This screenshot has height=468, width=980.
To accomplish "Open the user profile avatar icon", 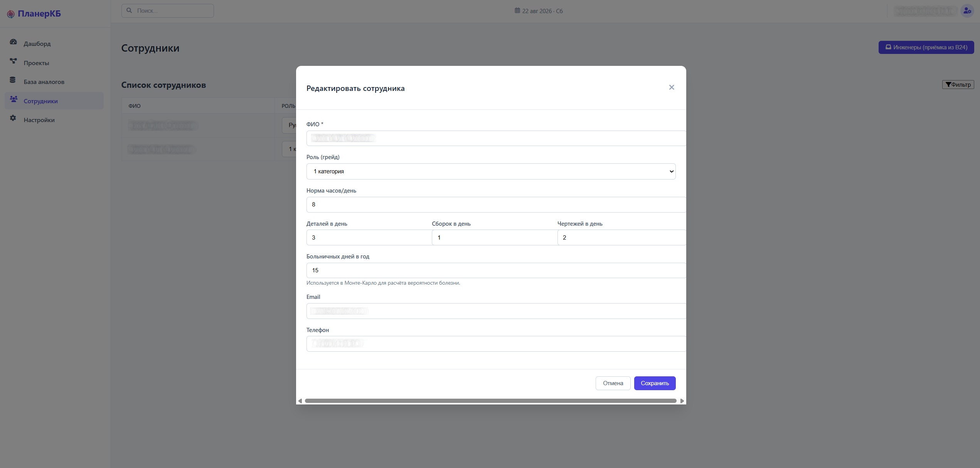I will pyautogui.click(x=967, y=11).
